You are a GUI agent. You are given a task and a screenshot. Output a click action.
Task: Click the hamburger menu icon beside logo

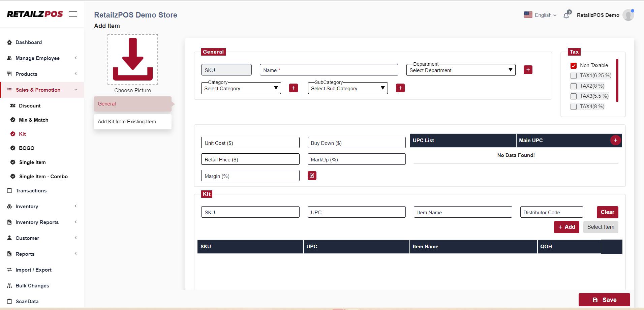[x=73, y=14]
